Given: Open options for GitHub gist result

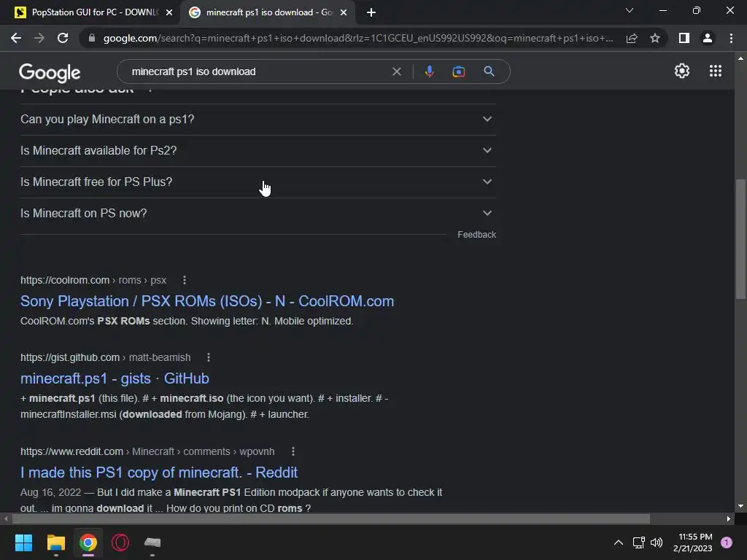Looking at the screenshot, I should [208, 357].
